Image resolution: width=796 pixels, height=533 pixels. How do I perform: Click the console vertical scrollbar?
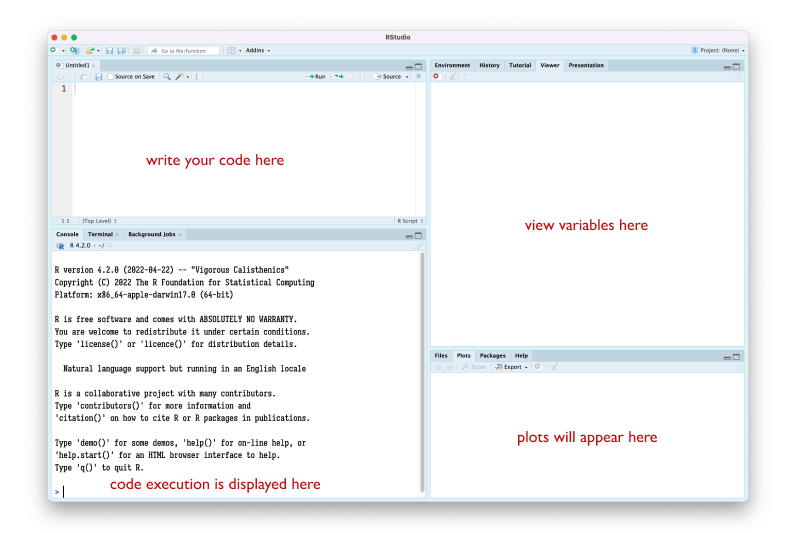(x=422, y=373)
